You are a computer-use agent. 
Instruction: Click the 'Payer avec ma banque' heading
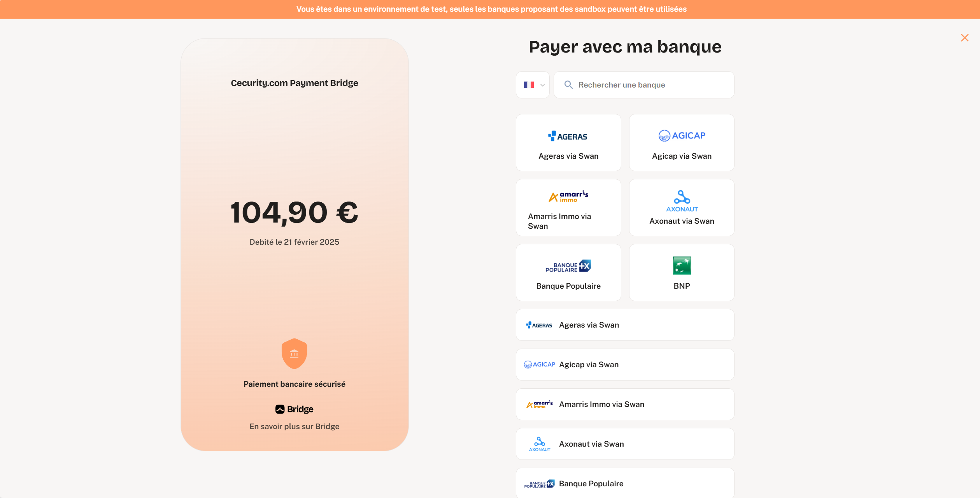625,47
